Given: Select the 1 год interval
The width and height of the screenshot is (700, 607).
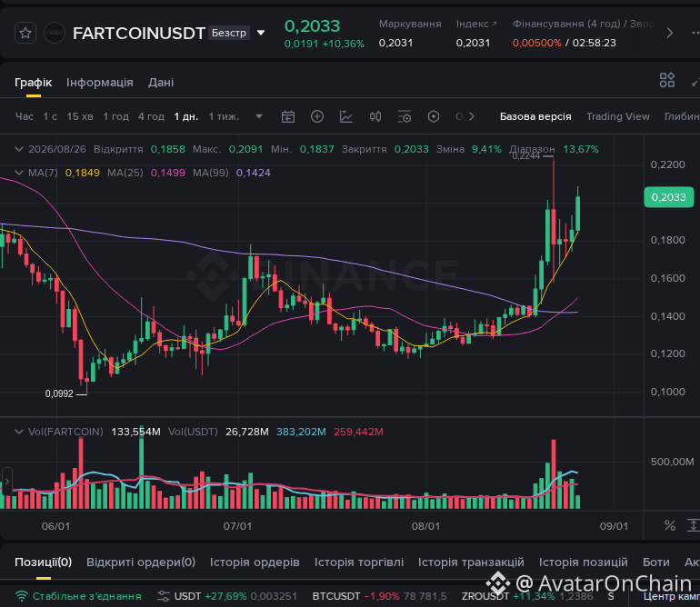Looking at the screenshot, I should pyautogui.click(x=116, y=116).
